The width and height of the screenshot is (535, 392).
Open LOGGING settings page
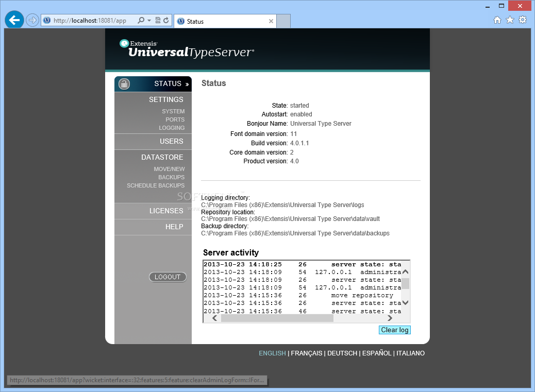(172, 128)
